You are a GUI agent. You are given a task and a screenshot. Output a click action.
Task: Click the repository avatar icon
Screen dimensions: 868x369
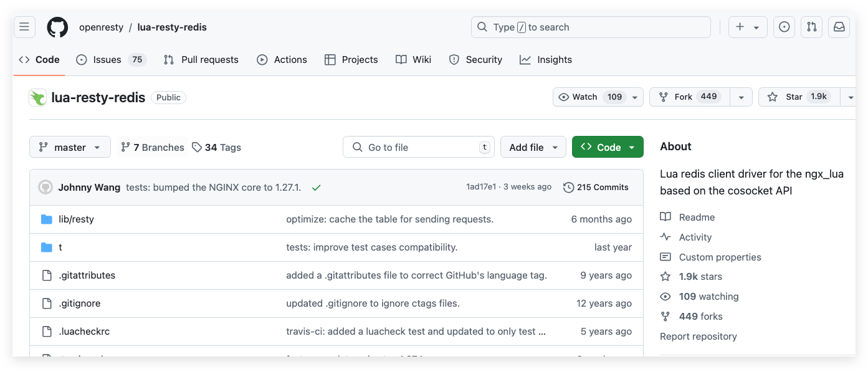point(38,97)
